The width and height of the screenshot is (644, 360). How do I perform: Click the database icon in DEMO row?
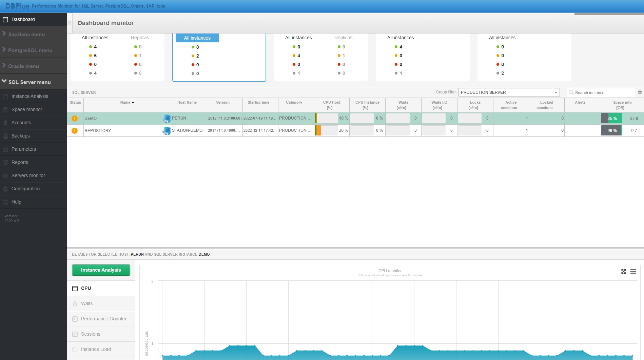click(166, 119)
